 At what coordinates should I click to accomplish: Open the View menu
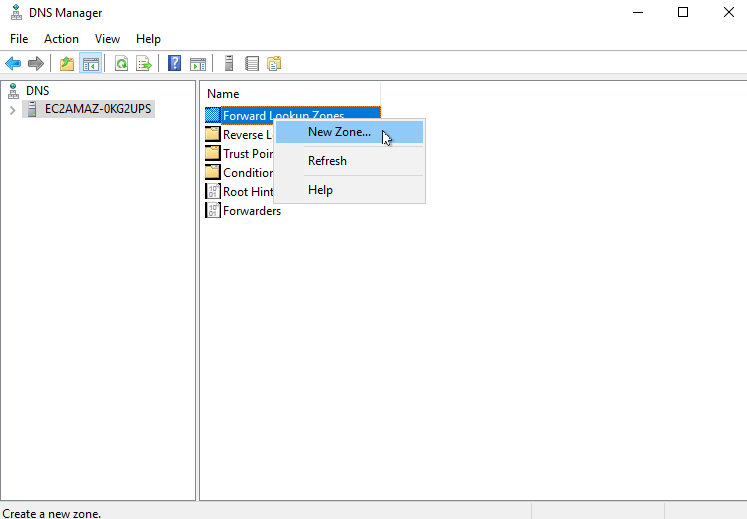coord(107,39)
